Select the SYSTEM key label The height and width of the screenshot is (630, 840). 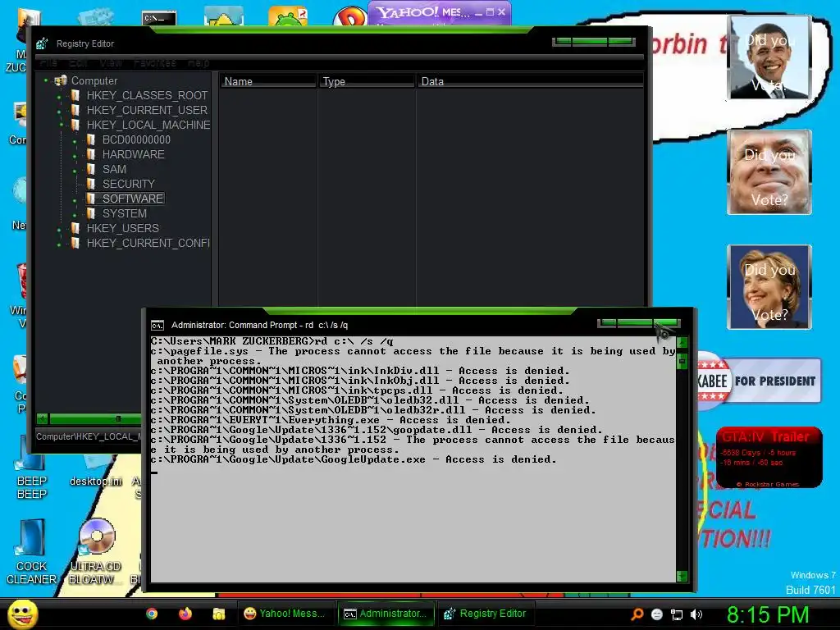pos(125,213)
